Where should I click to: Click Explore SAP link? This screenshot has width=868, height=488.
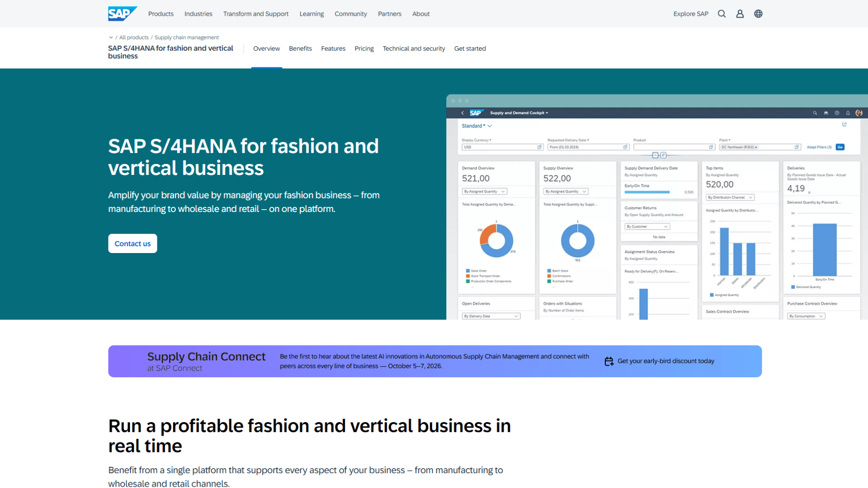(x=691, y=14)
